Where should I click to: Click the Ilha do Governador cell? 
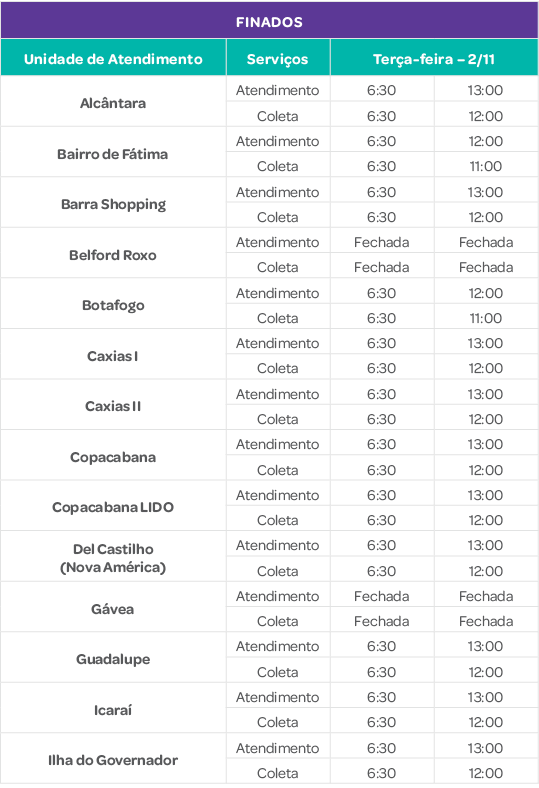point(114,759)
